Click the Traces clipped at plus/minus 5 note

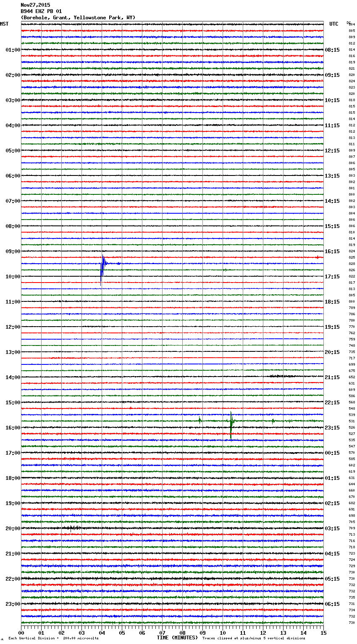pyautogui.click(x=254, y=639)
